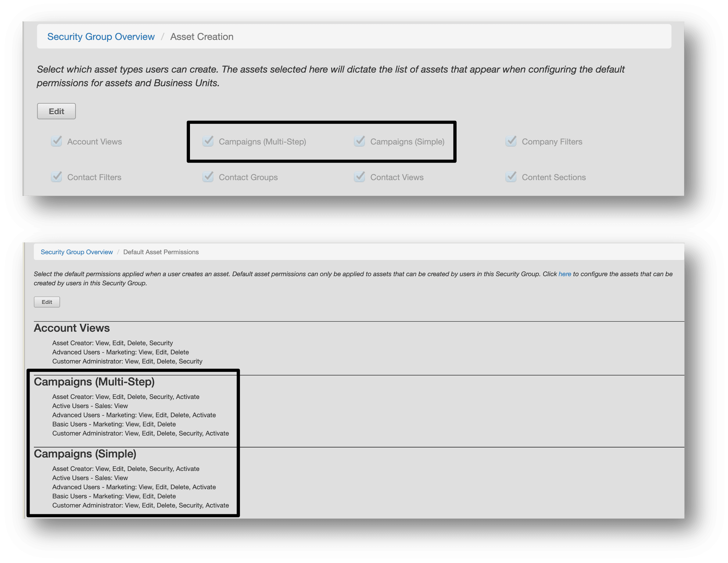This screenshot has width=728, height=563.
Task: Disable the Company Filters checkbox
Action: 511,141
